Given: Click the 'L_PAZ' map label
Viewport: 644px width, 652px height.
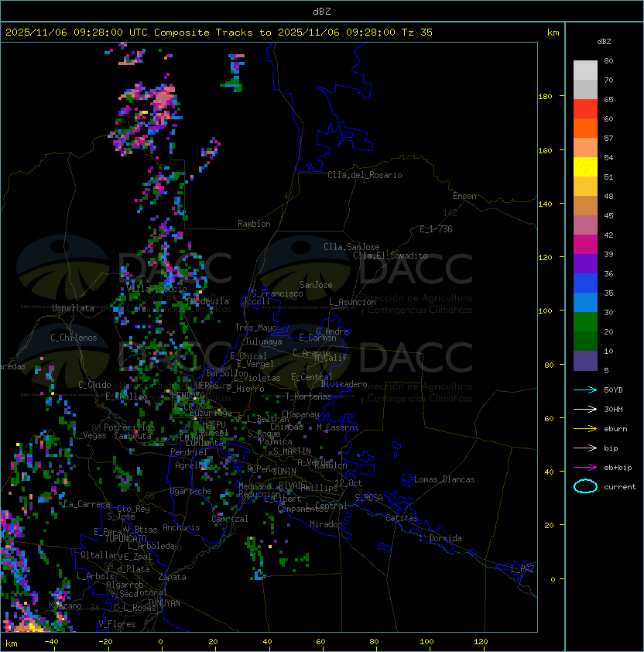Looking at the screenshot, I should coord(522,569).
